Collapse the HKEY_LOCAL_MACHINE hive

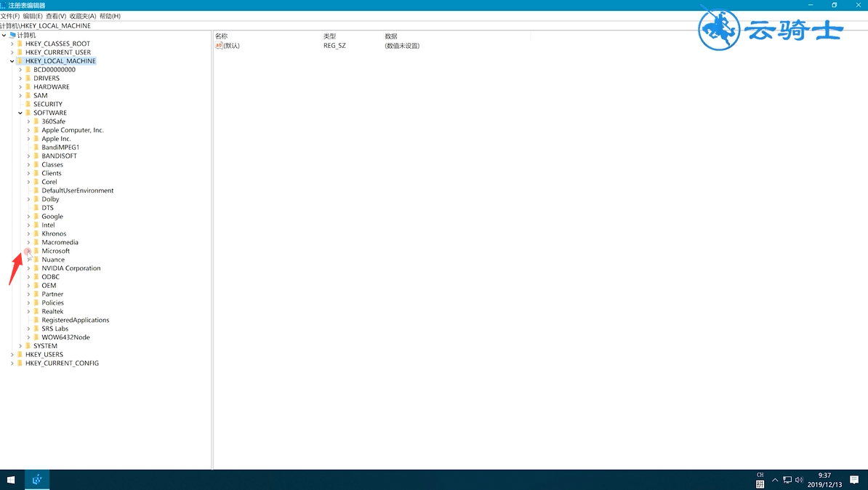click(12, 61)
